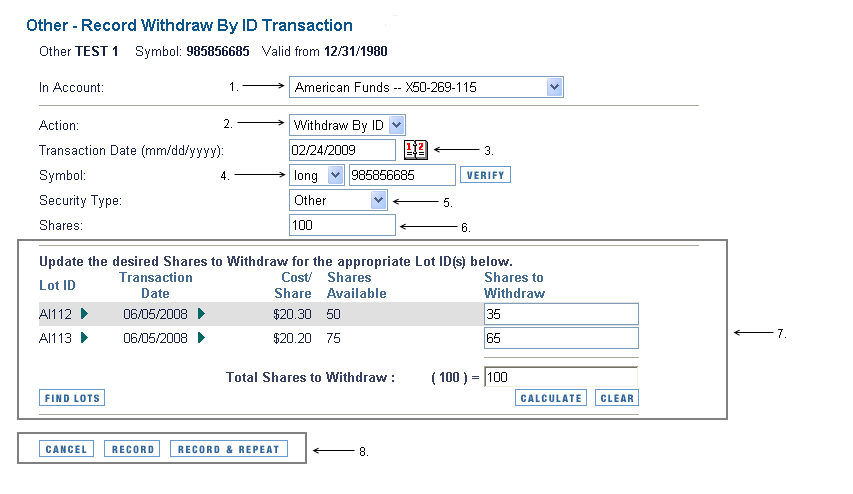Screen dimensions: 853x494
Task: Select Shares to Withdraw field for AI112
Action: [561, 314]
